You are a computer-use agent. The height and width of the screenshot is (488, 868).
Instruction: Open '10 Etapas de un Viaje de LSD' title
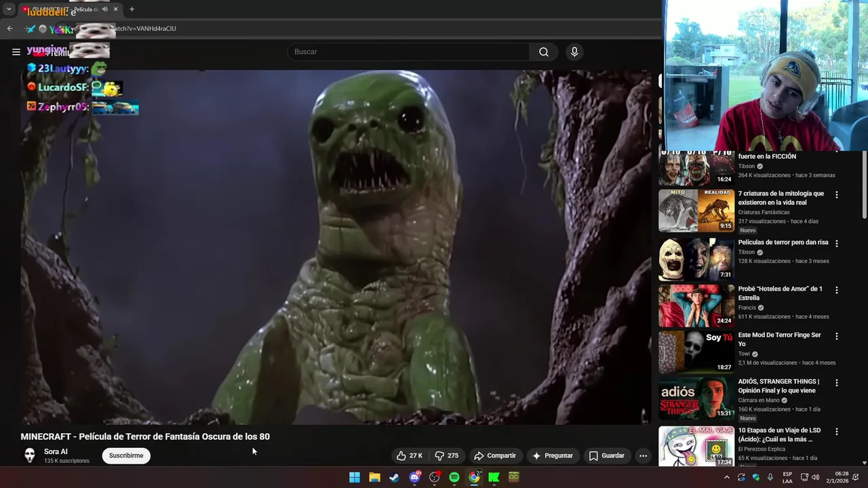tap(779, 434)
